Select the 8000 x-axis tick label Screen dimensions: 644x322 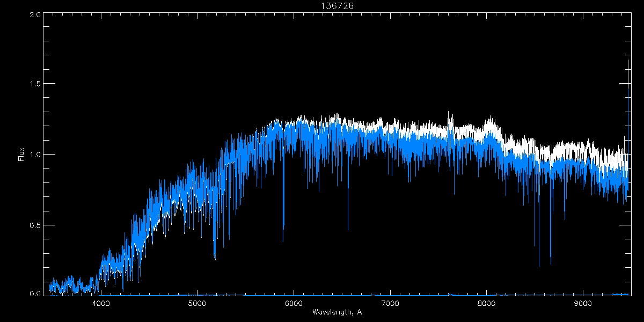coord(487,303)
